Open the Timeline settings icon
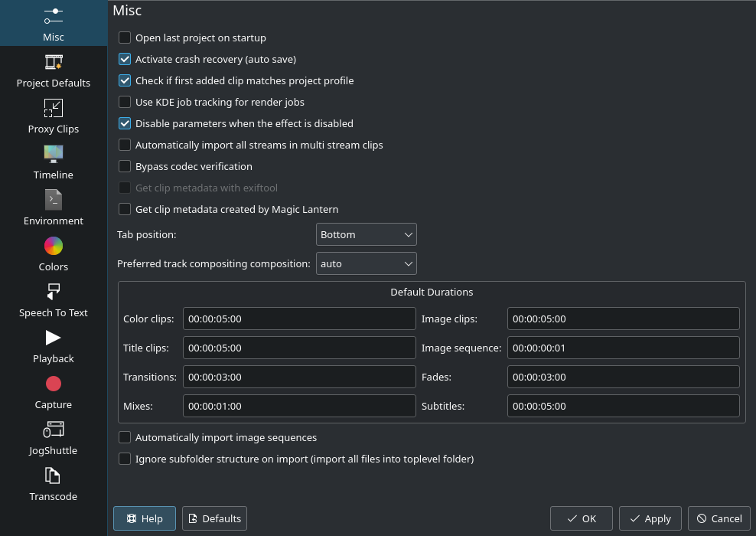 53,154
